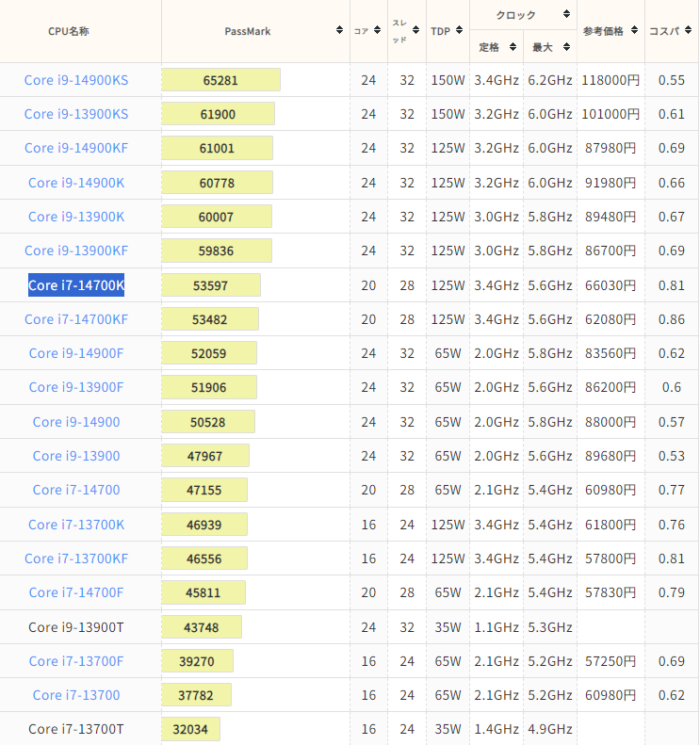
Task: Sort table by PassMark score arrows
Action: click(339, 30)
